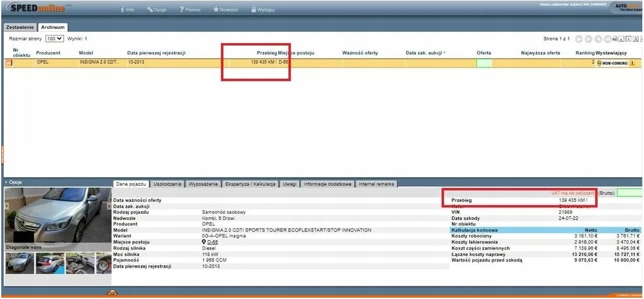644x299 pixels.
Task: Click the D-65 location link
Action: coord(213,241)
